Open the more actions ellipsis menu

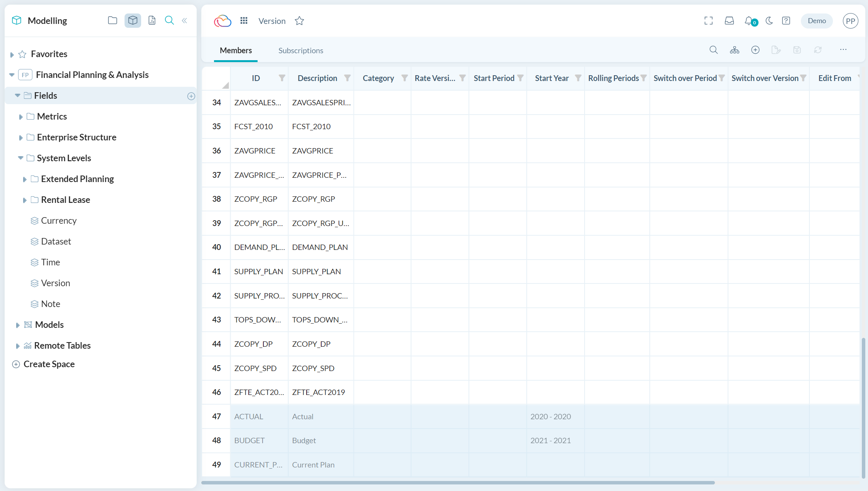tap(843, 50)
